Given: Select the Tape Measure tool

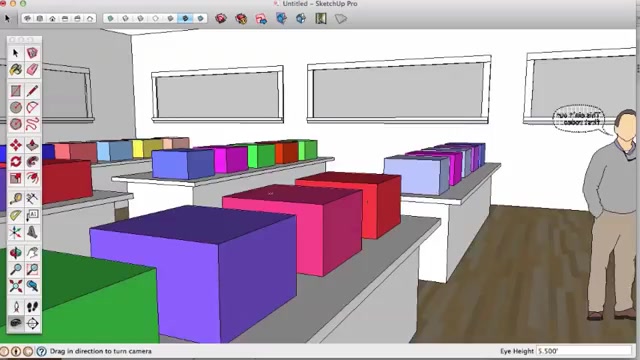Looking at the screenshot, I should [x=16, y=199].
